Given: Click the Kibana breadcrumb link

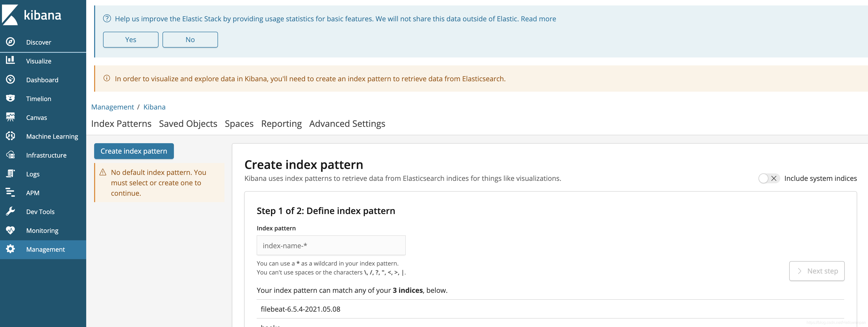Looking at the screenshot, I should click(x=154, y=107).
